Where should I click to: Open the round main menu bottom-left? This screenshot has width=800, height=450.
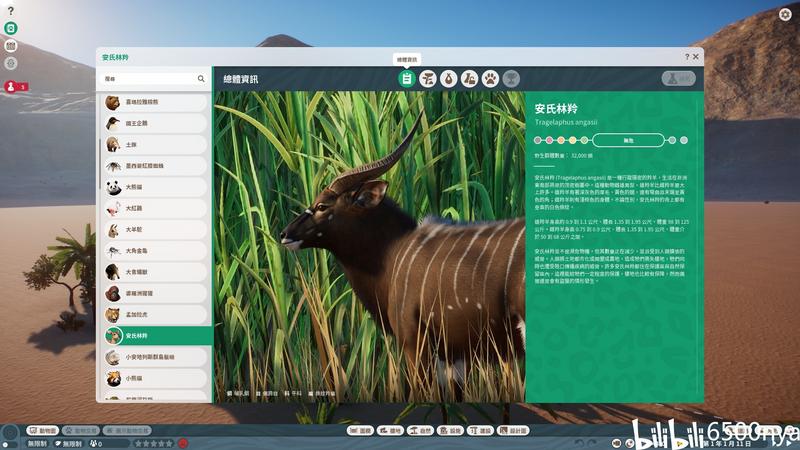pos(10,434)
